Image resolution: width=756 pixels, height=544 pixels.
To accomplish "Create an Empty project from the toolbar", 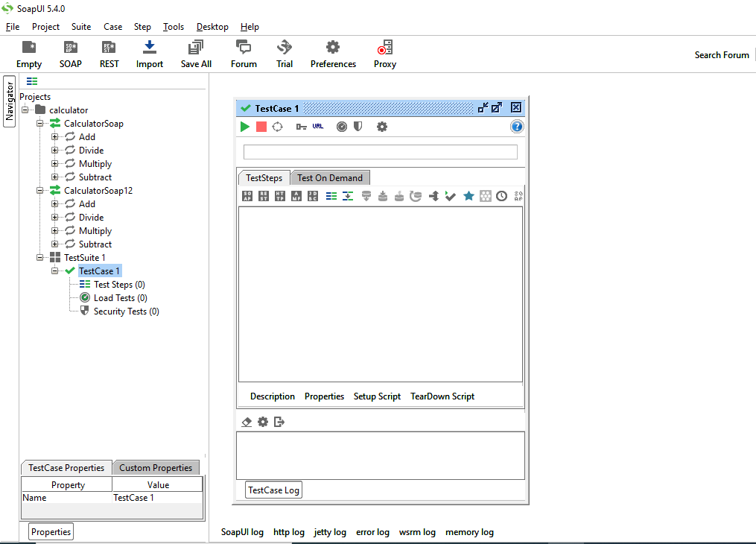I will tap(29, 54).
